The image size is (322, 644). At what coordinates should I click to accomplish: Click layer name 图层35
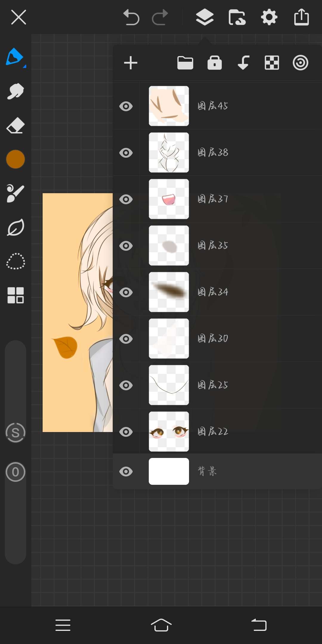coord(213,245)
